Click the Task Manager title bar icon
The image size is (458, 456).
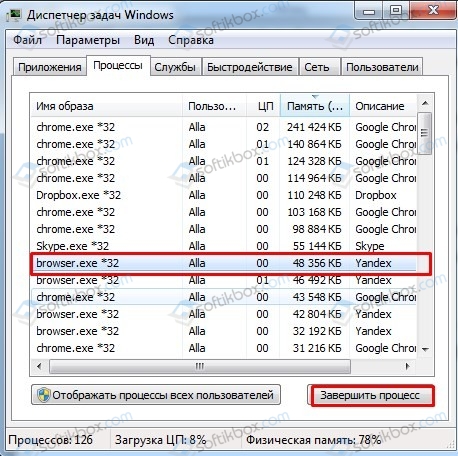(14, 15)
